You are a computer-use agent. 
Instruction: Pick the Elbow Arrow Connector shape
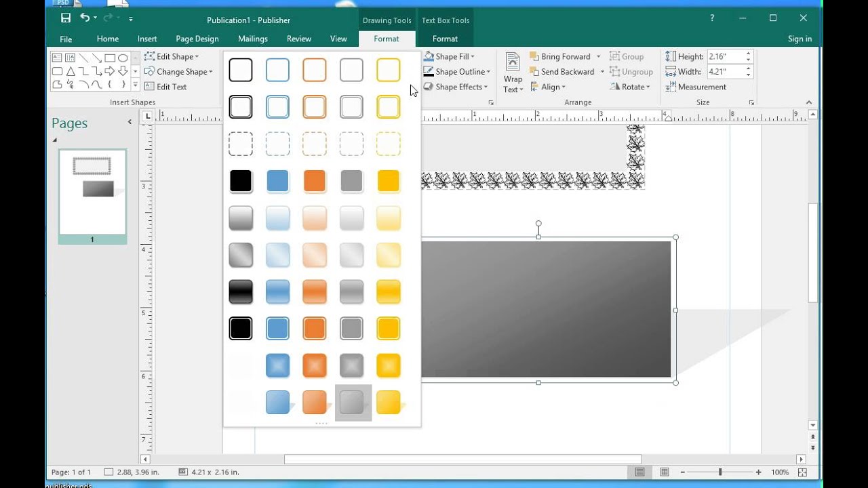[x=96, y=71]
